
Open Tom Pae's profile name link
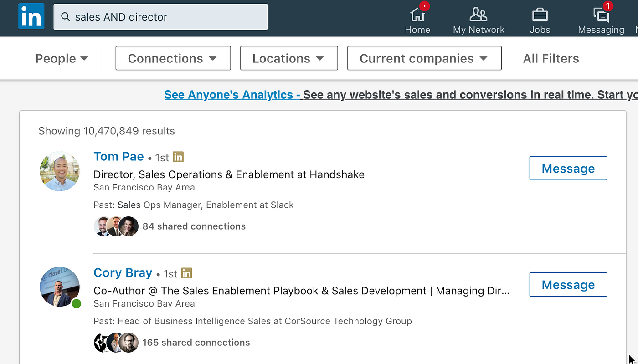(x=118, y=156)
